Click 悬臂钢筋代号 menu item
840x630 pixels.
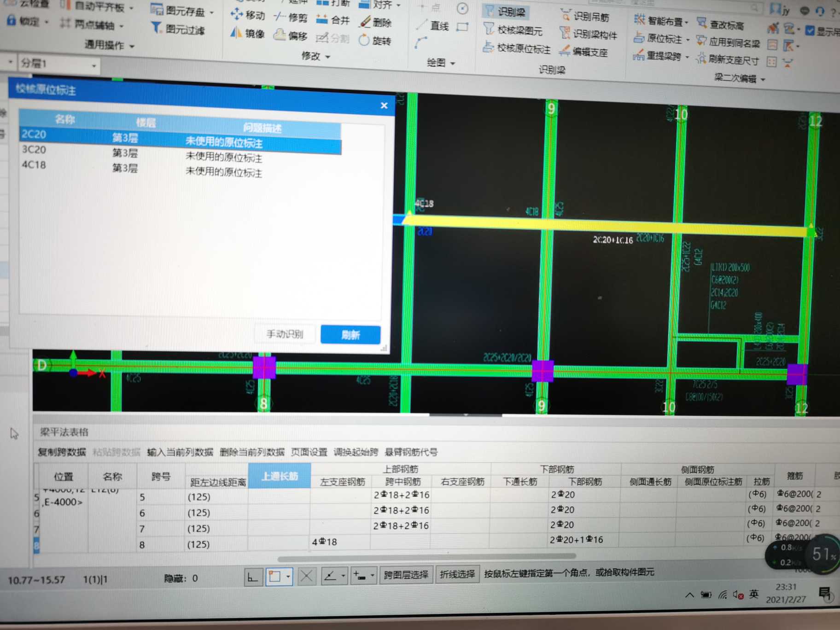[x=411, y=452]
